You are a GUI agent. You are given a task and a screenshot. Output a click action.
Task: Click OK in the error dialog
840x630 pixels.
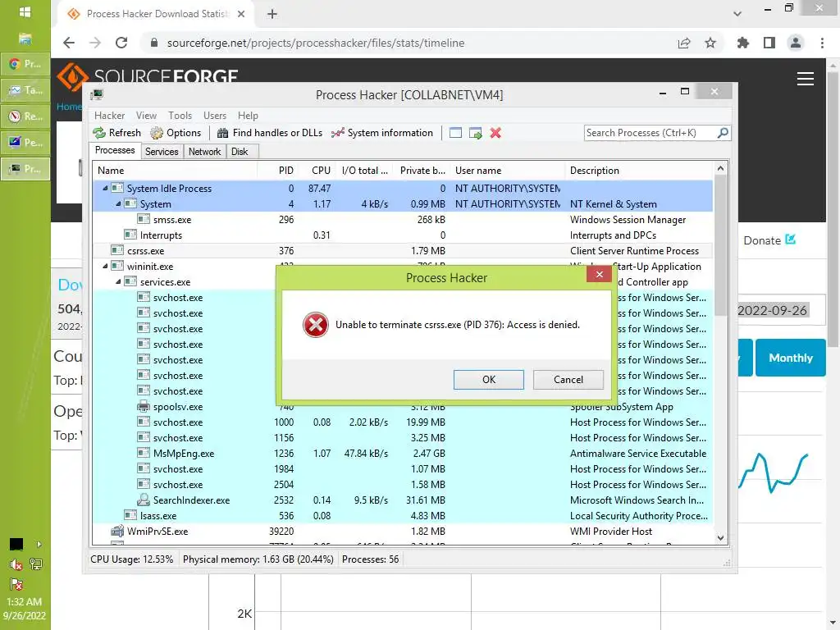[x=489, y=379]
